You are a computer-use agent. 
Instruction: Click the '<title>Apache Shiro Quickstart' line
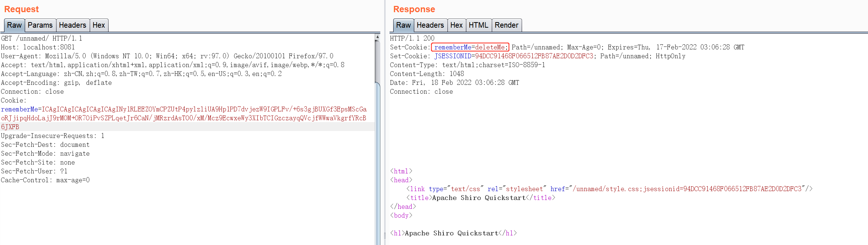point(481,198)
